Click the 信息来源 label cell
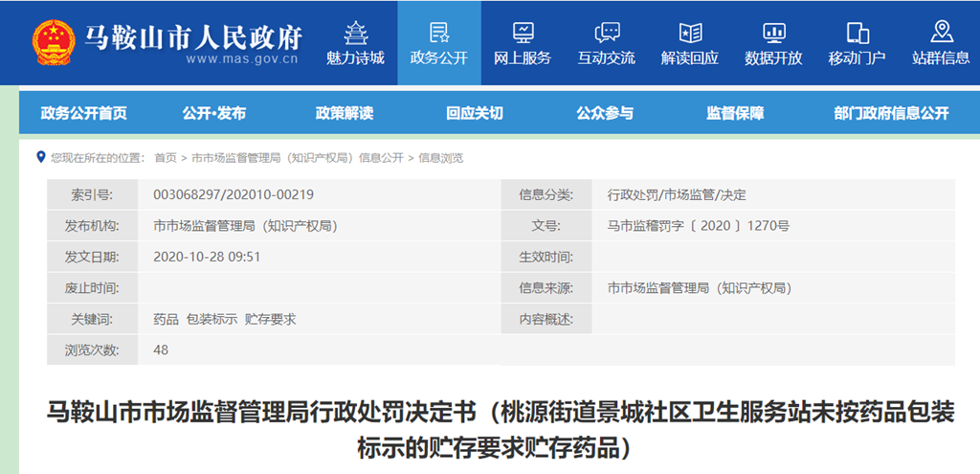The width and height of the screenshot is (980, 474). tap(546, 288)
